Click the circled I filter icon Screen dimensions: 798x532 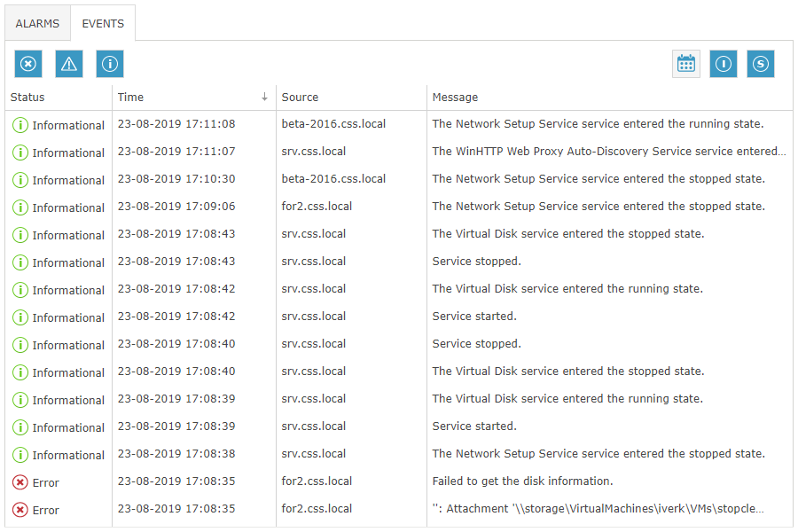point(724,64)
